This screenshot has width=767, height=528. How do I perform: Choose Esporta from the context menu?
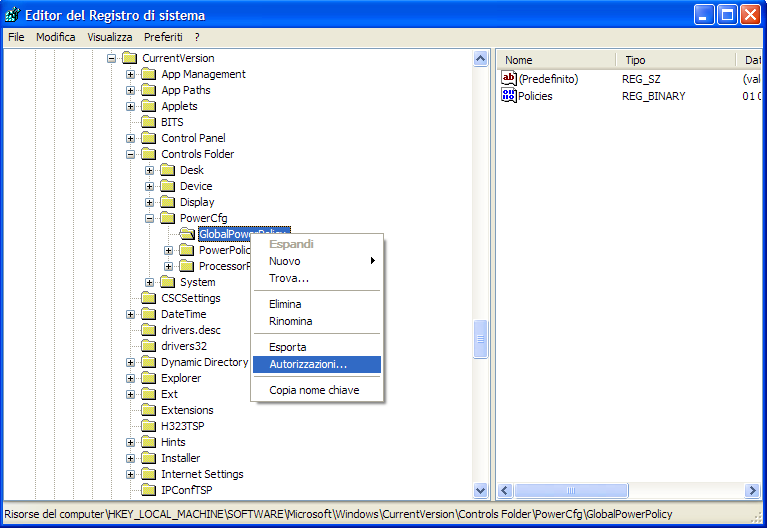click(x=317, y=347)
